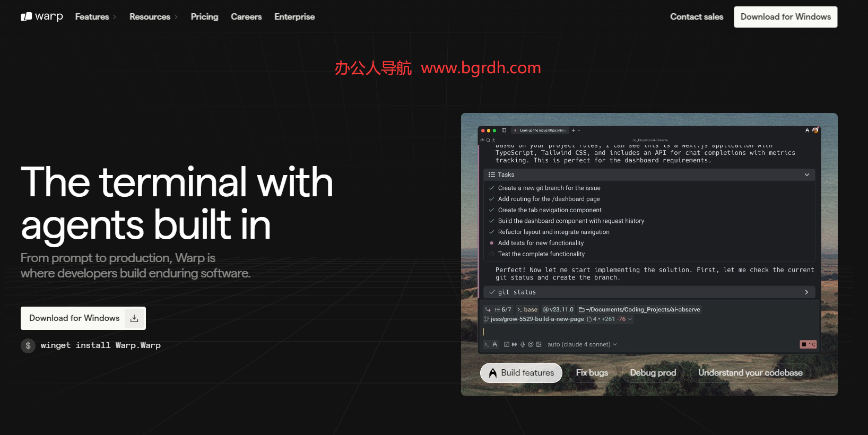Click the dollar prompt icon beside winget command

[x=28, y=345]
